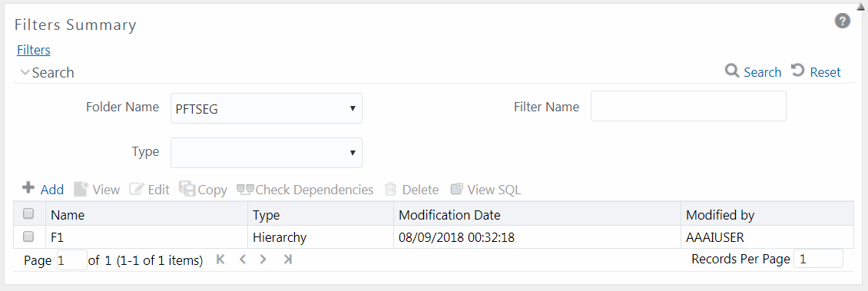Click the Edit pencil icon

136,189
